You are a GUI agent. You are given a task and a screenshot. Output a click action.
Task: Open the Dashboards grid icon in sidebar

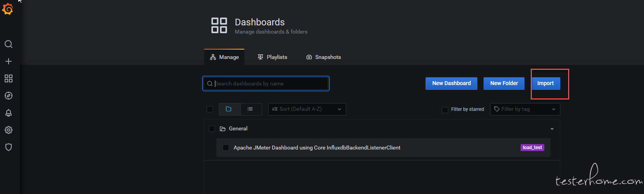pyautogui.click(x=9, y=78)
